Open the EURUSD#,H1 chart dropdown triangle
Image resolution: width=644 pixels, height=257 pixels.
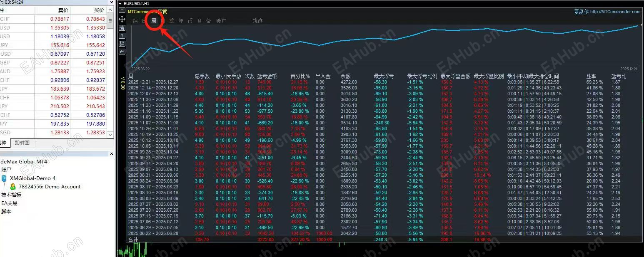(121, 4)
